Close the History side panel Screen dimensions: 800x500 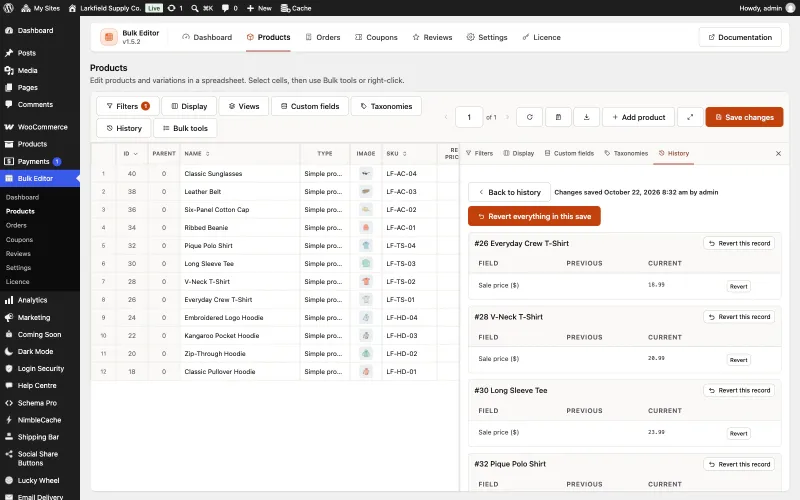tap(778, 154)
